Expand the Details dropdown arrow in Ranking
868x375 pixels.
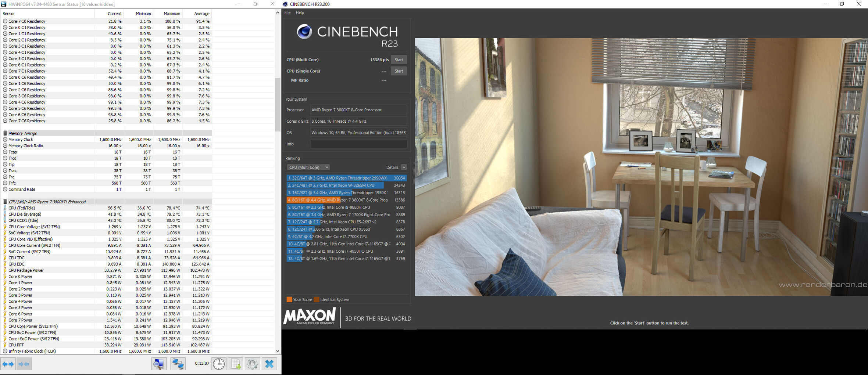404,167
